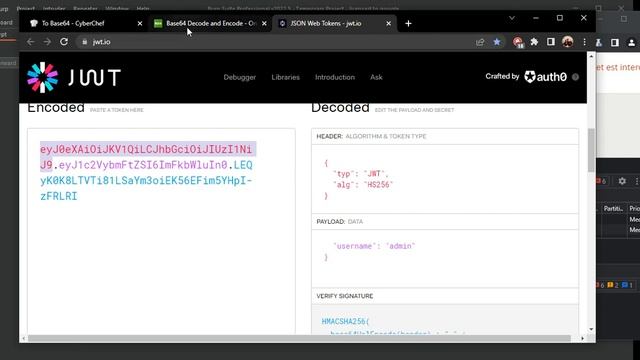Open the Chrome profile avatar

pyautogui.click(x=567, y=42)
